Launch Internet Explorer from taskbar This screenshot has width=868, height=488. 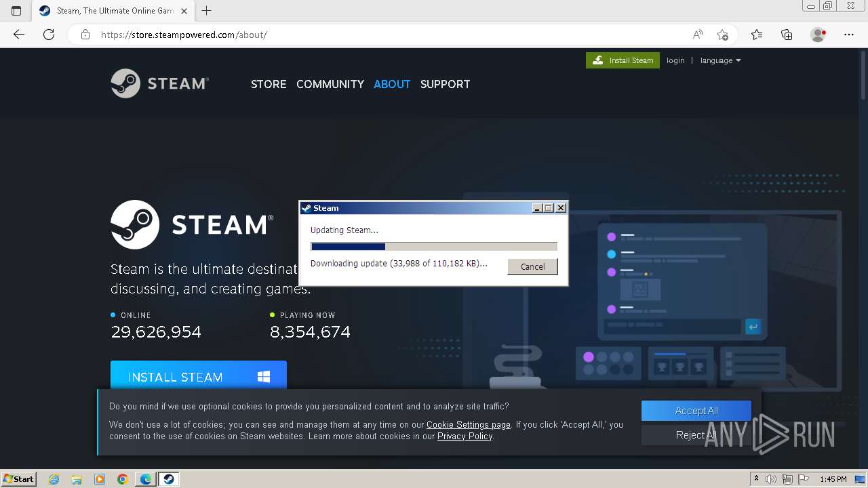tap(54, 479)
